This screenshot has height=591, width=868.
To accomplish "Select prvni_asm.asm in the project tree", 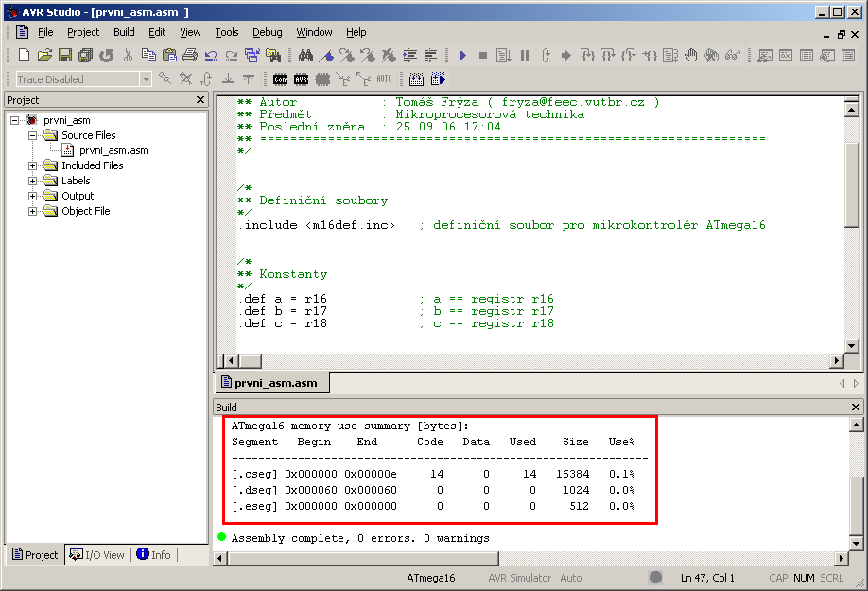I will 113,150.
